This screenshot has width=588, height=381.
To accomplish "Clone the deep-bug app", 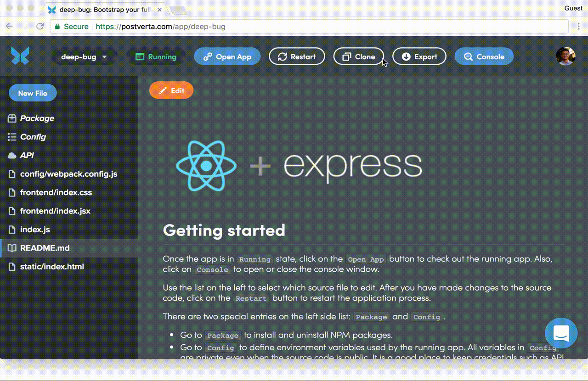I will tap(359, 57).
